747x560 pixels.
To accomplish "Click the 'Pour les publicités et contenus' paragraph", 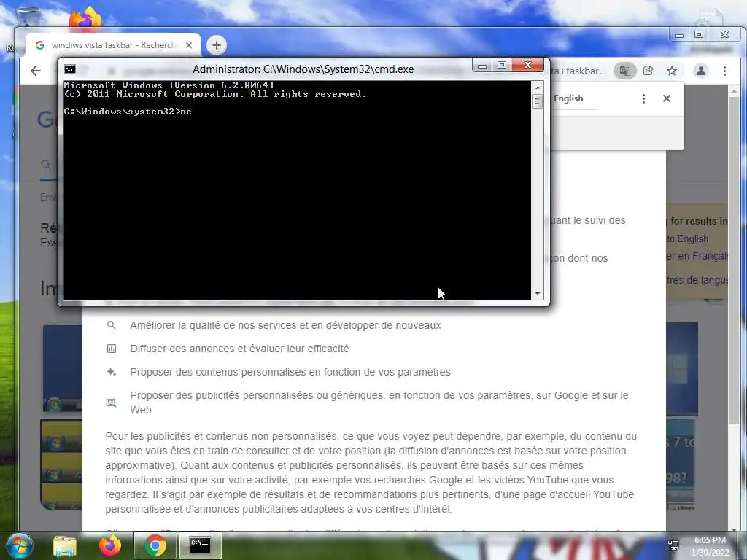I will [371, 472].
